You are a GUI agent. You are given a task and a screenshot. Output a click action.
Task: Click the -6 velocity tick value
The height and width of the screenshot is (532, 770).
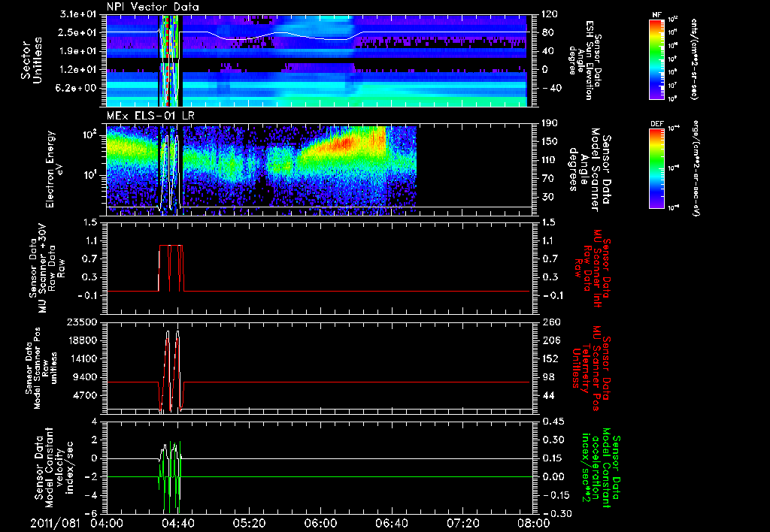tap(91, 513)
